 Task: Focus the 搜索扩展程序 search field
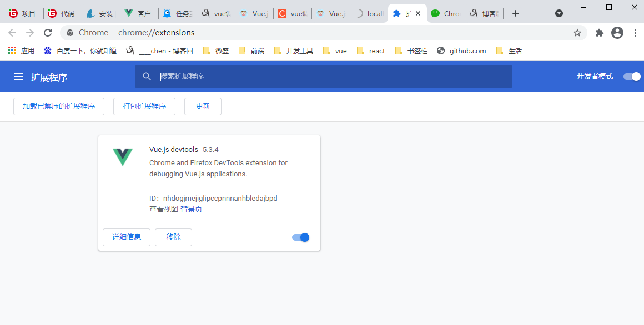[324, 77]
